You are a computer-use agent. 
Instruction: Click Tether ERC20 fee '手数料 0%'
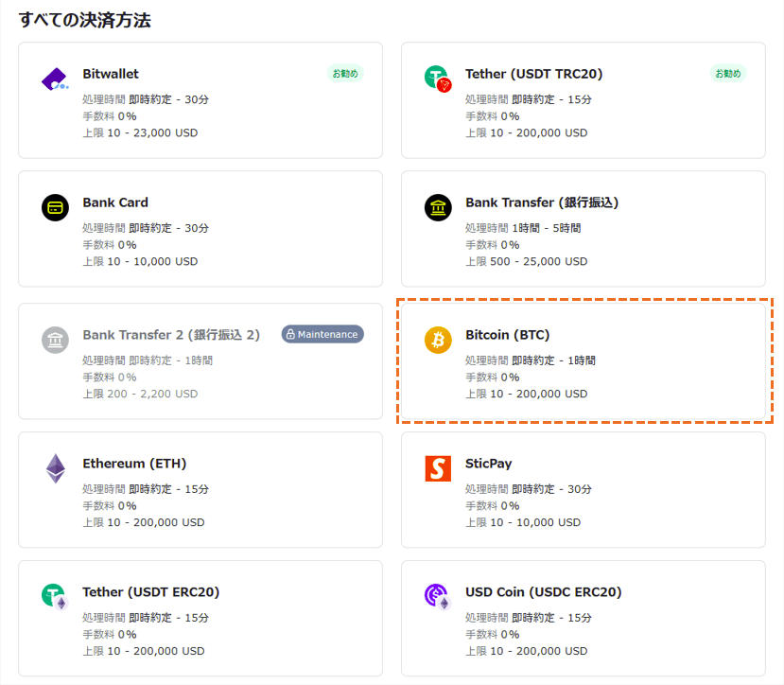click(110, 634)
